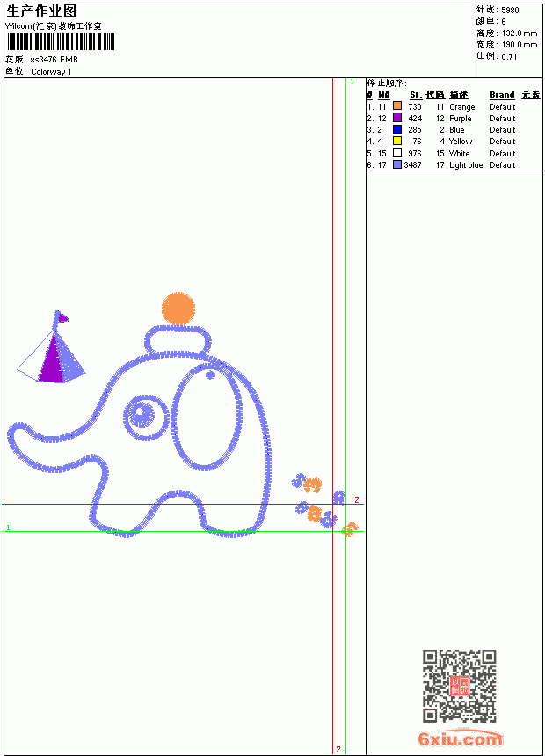
Task: Click the Purple thread color swatch
Action: point(397,118)
